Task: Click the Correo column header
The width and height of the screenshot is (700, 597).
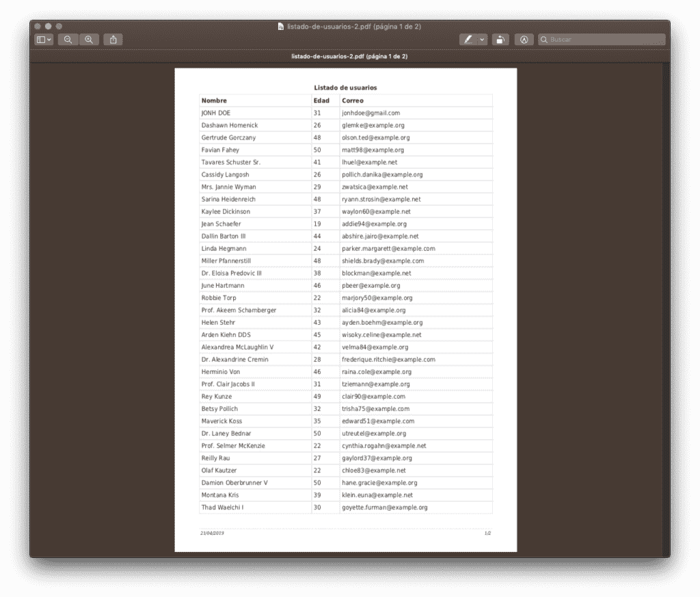Action: click(353, 101)
